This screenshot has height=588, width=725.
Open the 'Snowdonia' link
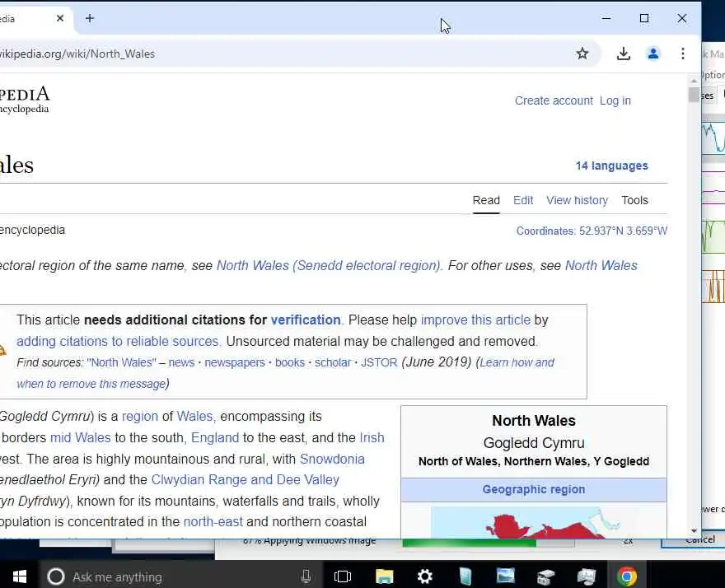pyautogui.click(x=332, y=459)
